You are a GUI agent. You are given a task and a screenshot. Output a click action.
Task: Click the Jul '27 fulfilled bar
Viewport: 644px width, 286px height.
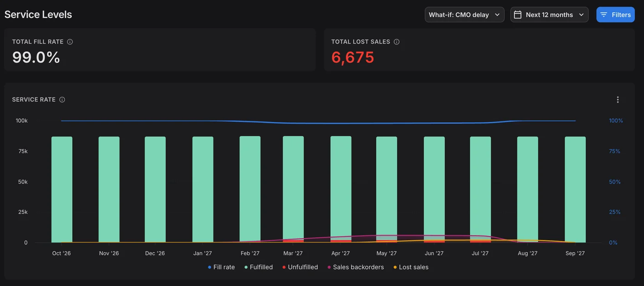pos(480,188)
